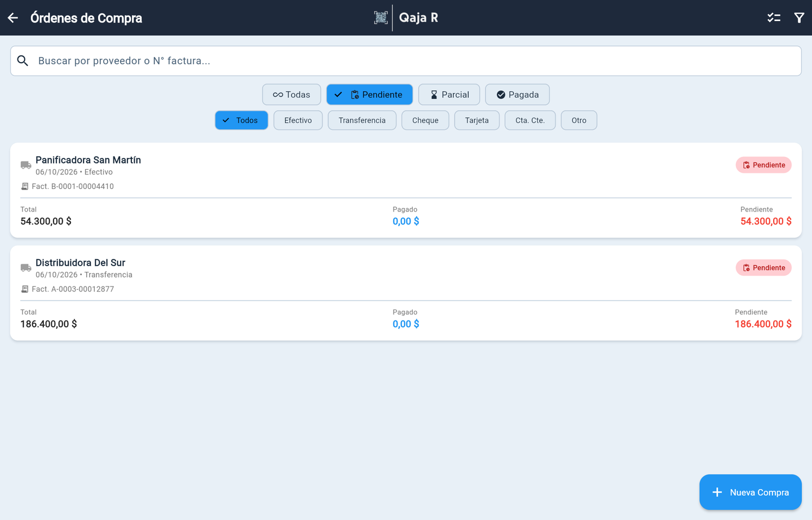The width and height of the screenshot is (812, 520).
Task: Click the Órdenes de Compra title
Action: tap(86, 18)
